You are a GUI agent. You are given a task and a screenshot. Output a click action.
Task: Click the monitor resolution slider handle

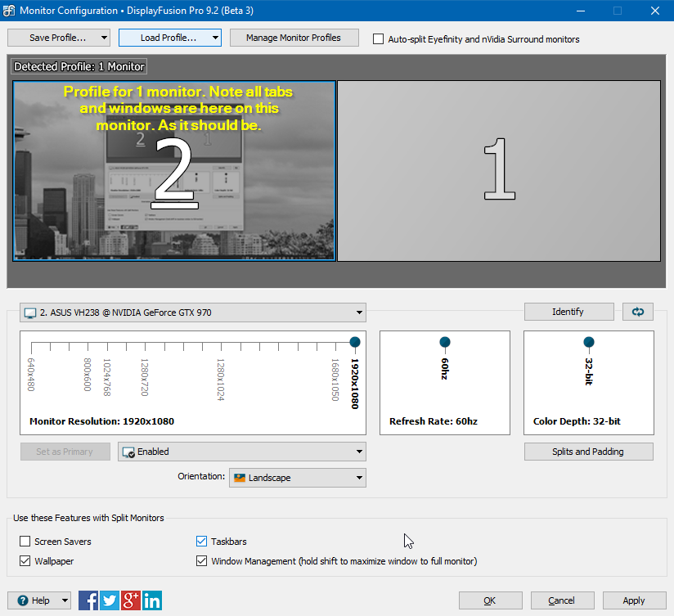355,342
